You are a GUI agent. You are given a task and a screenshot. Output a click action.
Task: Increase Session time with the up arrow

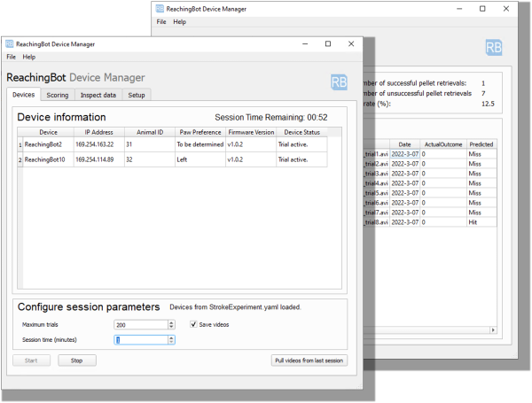(x=171, y=337)
